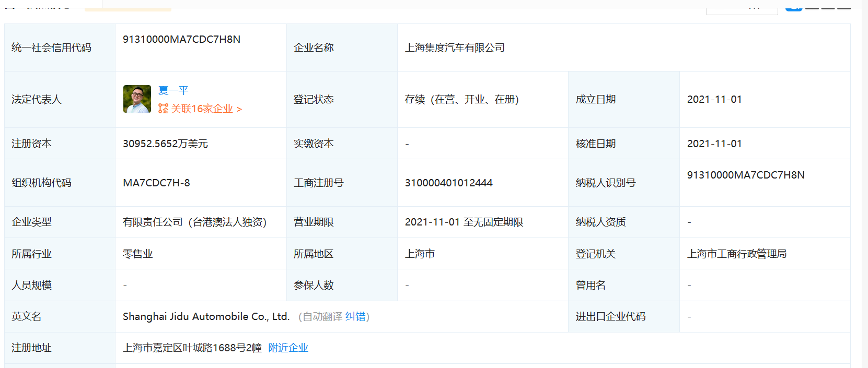Open legal representative 夏一平's profile link
This screenshot has height=368, width=868.
[x=173, y=90]
